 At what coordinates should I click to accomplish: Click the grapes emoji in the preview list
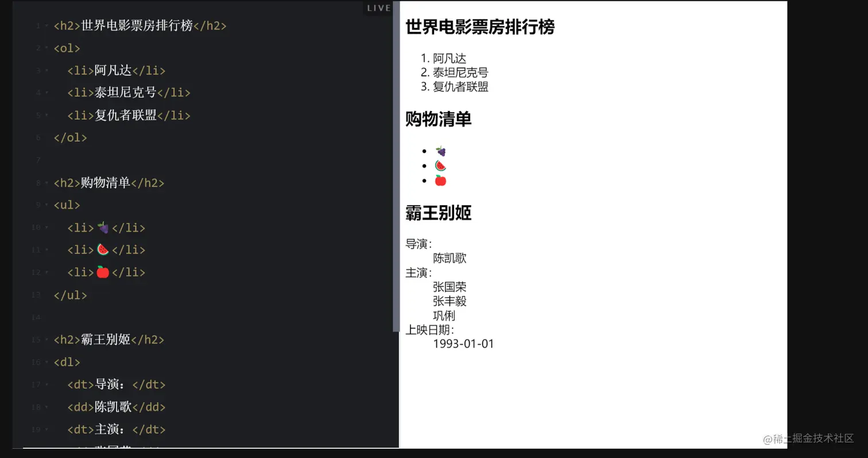(x=440, y=151)
